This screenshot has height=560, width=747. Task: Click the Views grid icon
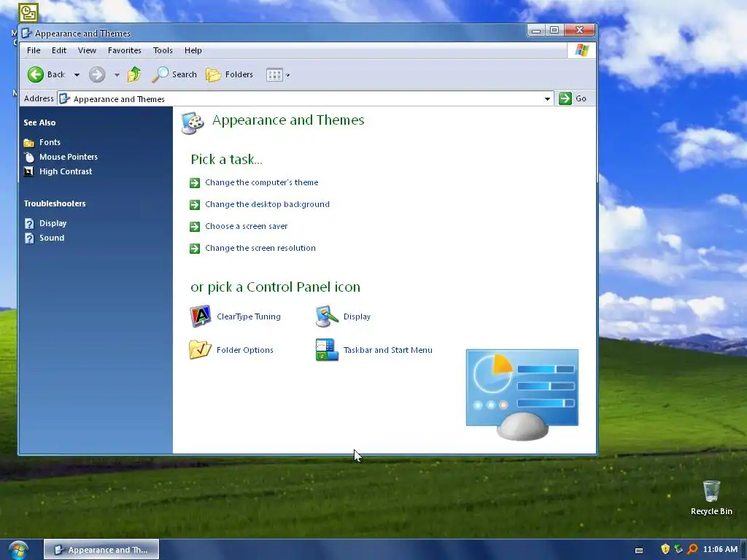tap(274, 75)
